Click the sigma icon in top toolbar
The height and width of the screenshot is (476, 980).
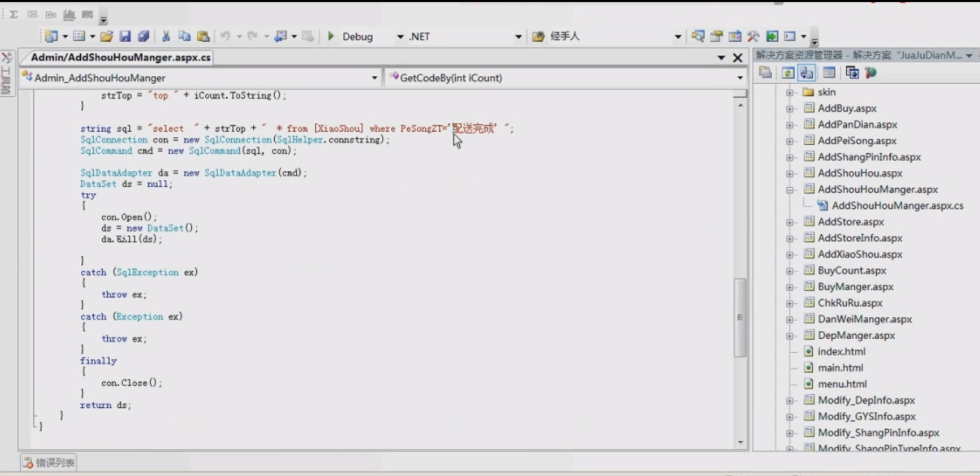(x=13, y=15)
